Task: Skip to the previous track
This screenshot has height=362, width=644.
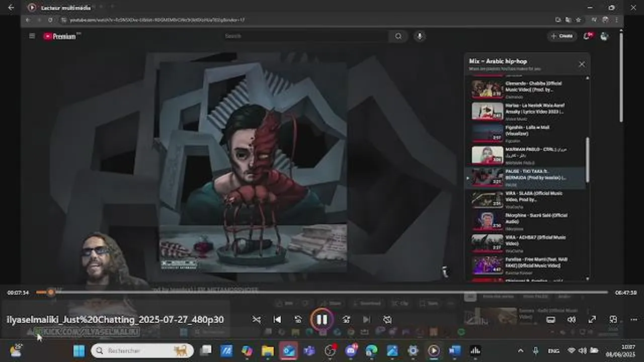Action: pos(277,319)
